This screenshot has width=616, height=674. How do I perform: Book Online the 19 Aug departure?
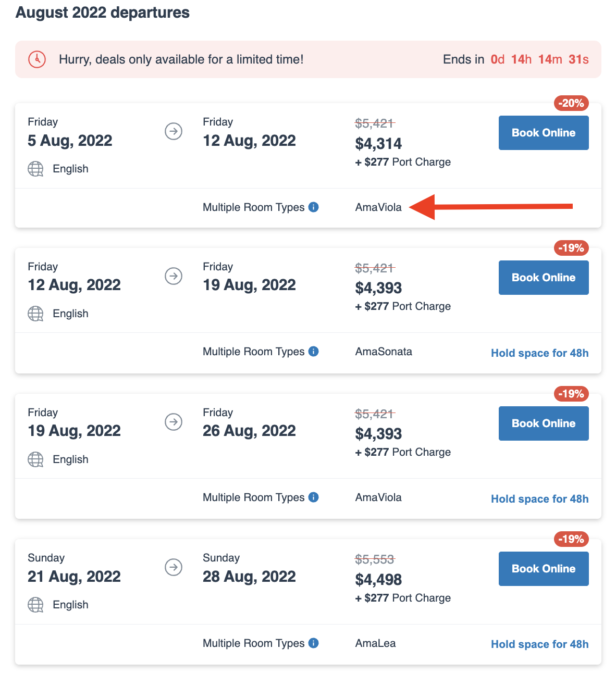point(544,423)
